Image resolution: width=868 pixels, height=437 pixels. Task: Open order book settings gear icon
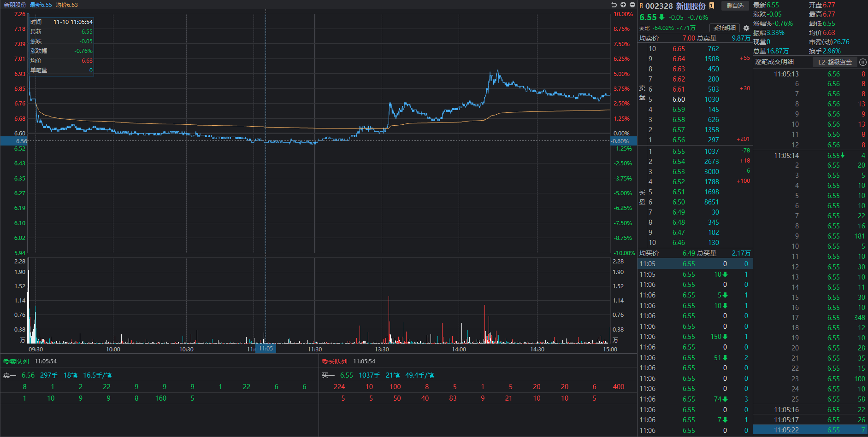click(746, 28)
